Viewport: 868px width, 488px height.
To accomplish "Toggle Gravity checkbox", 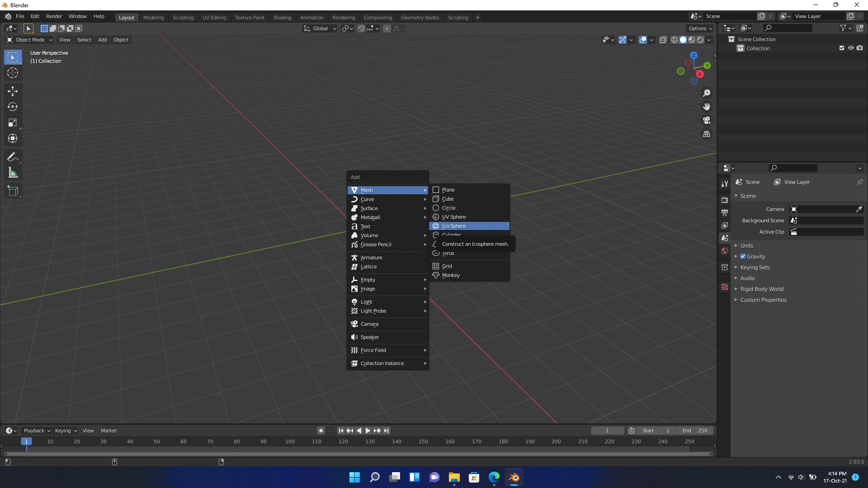I will (743, 256).
